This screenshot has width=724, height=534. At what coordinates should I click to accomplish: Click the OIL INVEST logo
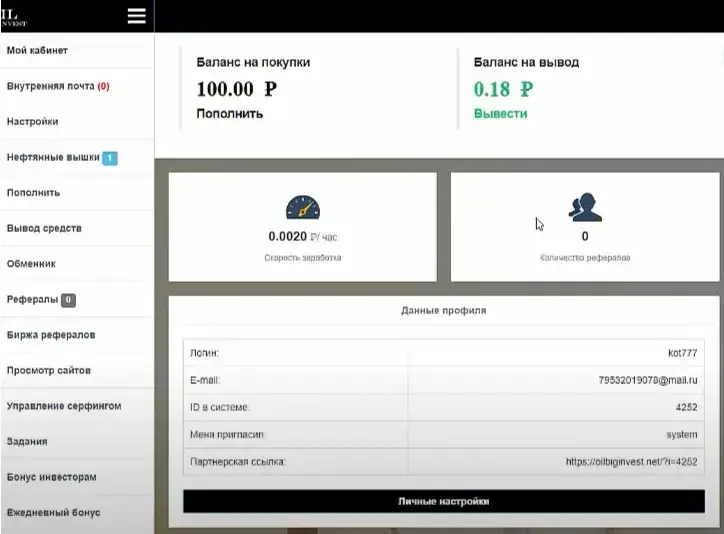click(13, 18)
